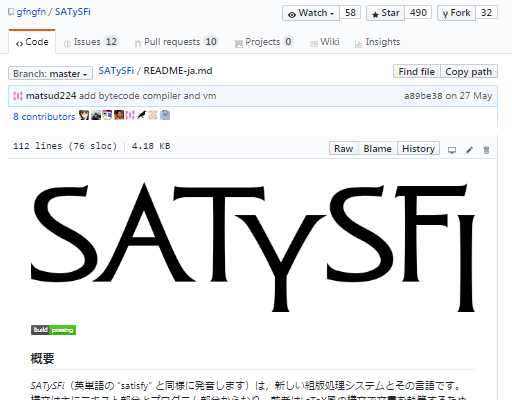Click the fourth contributor avatar
Viewport: 512px width, 400px height.
(x=119, y=115)
